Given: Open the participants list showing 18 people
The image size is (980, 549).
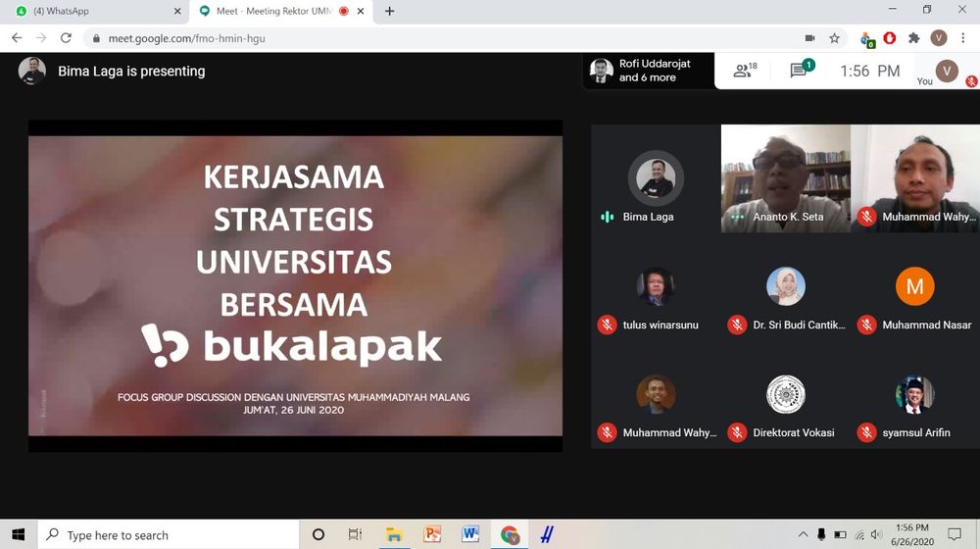Looking at the screenshot, I should point(745,70).
